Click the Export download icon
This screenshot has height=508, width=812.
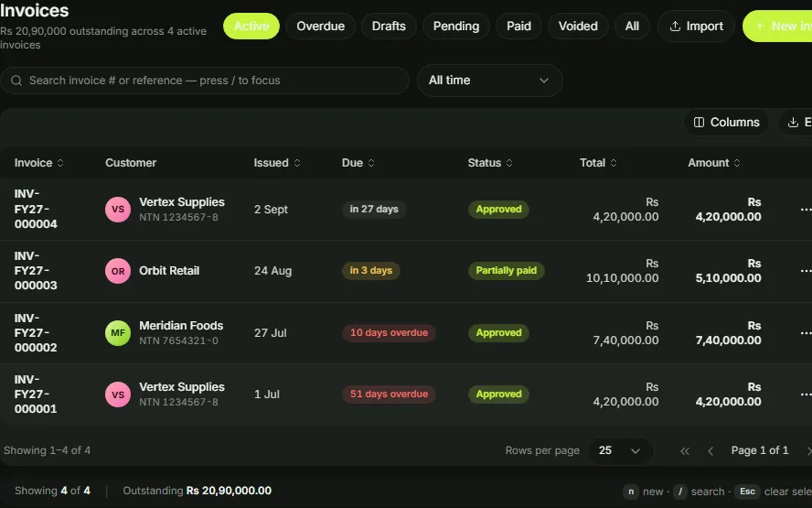pyautogui.click(x=793, y=123)
